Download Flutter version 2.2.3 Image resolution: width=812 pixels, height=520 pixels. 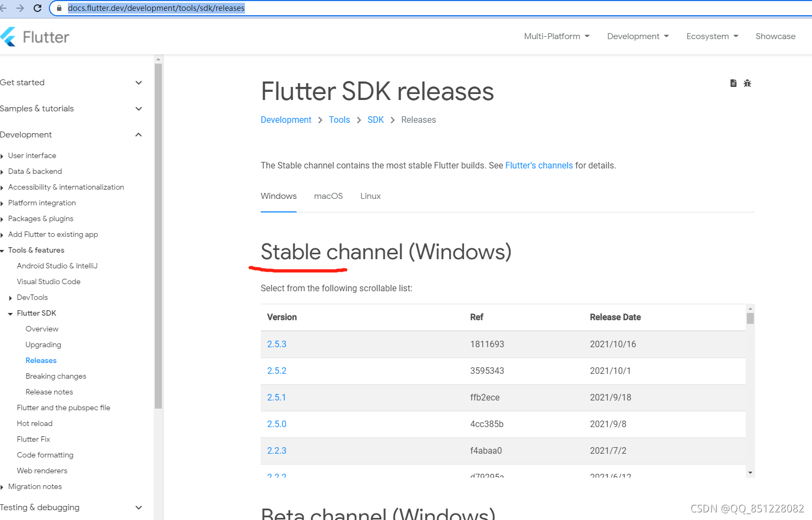(276, 451)
